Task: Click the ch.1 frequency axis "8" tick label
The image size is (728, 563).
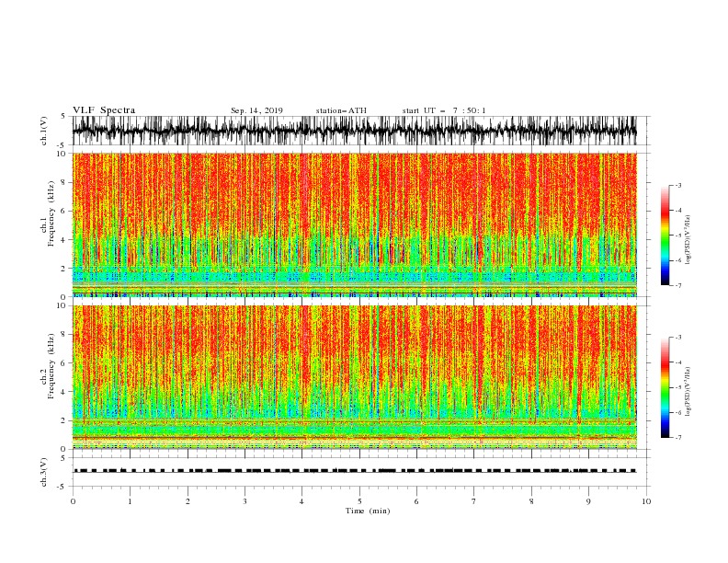Action: [63, 182]
